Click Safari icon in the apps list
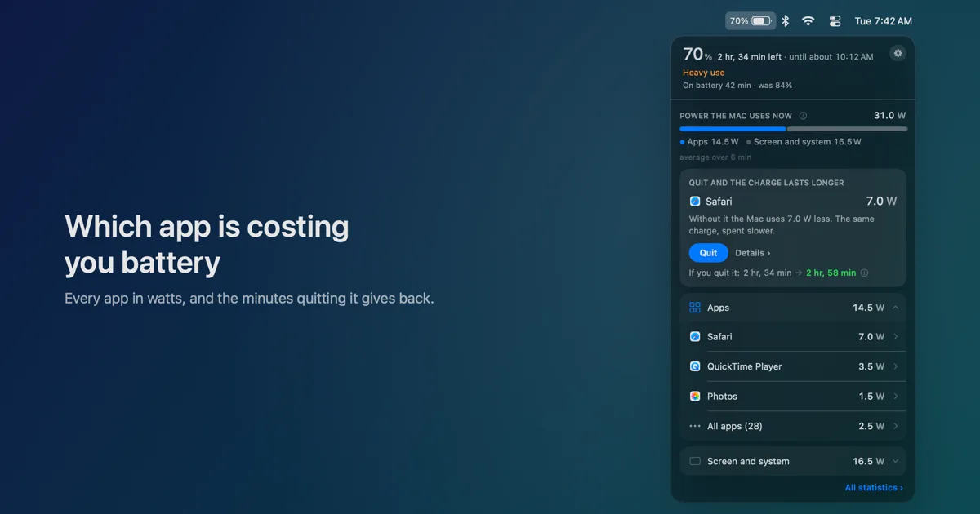The height and width of the screenshot is (514, 980). pyautogui.click(x=695, y=336)
